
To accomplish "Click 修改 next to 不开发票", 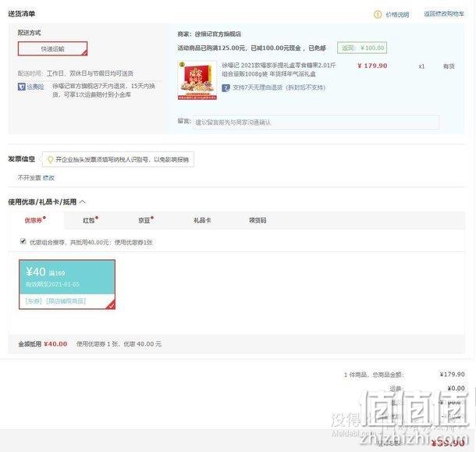I will coord(48,178).
